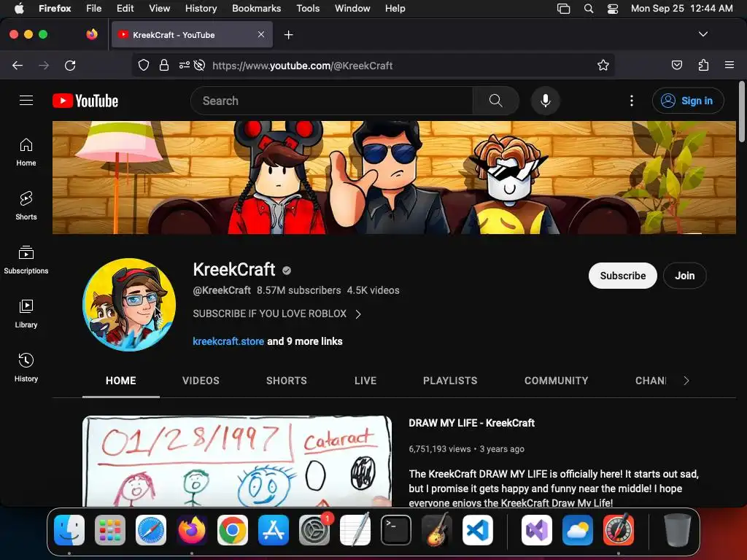The height and width of the screenshot is (560, 747).
Task: Open Firefox application menu
Action: tap(729, 65)
